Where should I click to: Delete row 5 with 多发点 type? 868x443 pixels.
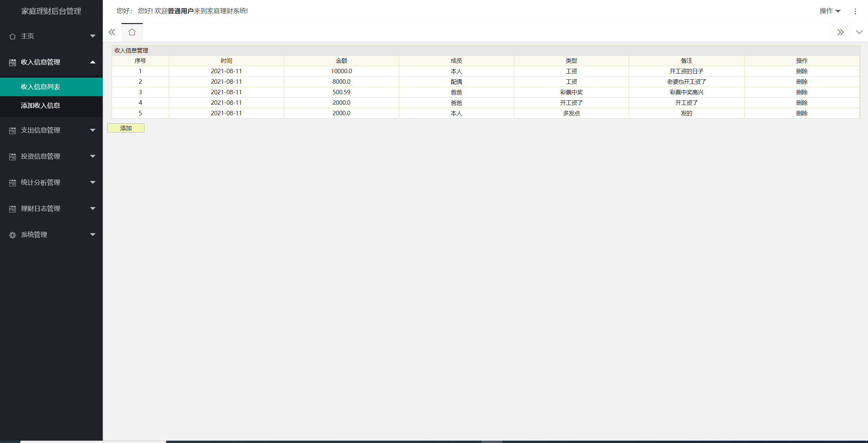point(802,113)
